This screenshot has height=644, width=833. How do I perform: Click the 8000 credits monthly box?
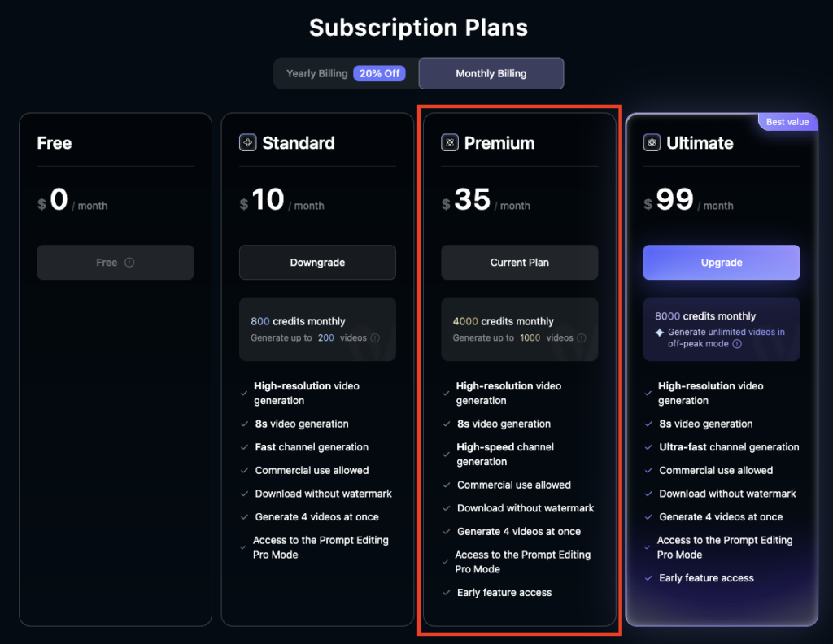[722, 329]
